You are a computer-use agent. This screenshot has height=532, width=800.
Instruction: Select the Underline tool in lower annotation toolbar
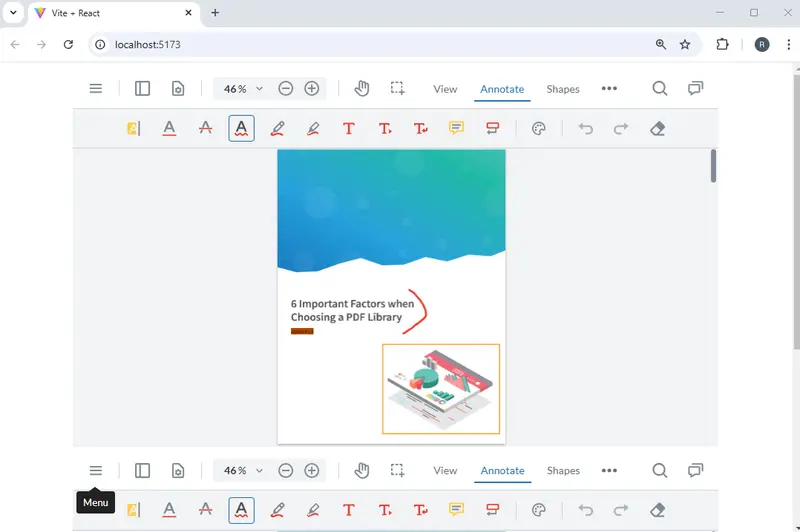(x=169, y=510)
